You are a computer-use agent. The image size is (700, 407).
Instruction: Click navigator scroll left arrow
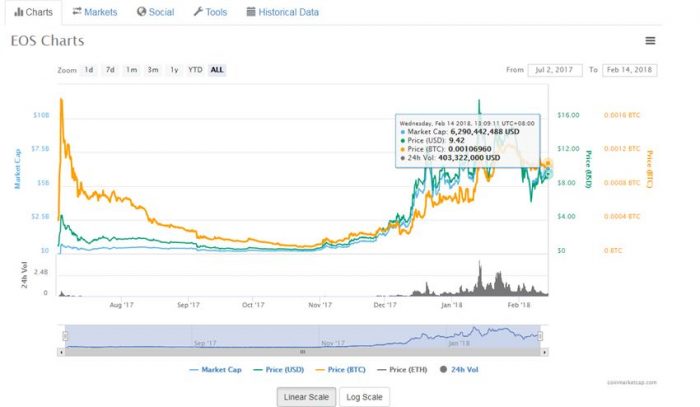(x=61, y=352)
